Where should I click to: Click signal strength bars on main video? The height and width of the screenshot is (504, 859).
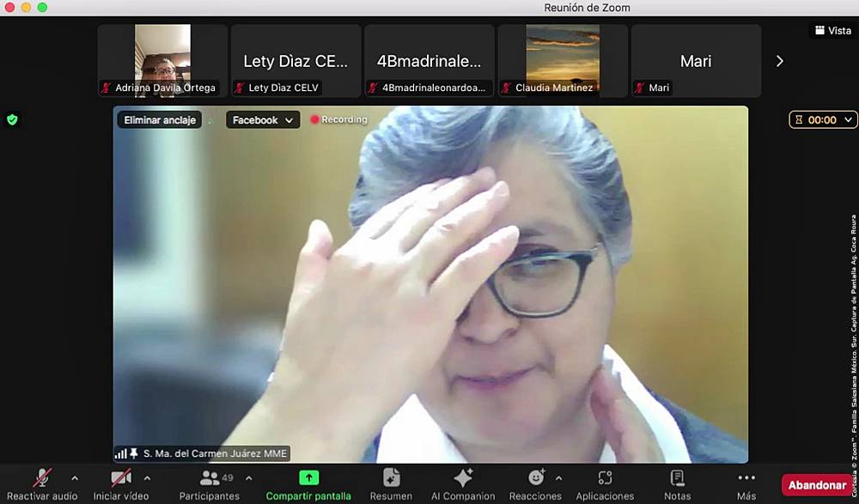(121, 453)
